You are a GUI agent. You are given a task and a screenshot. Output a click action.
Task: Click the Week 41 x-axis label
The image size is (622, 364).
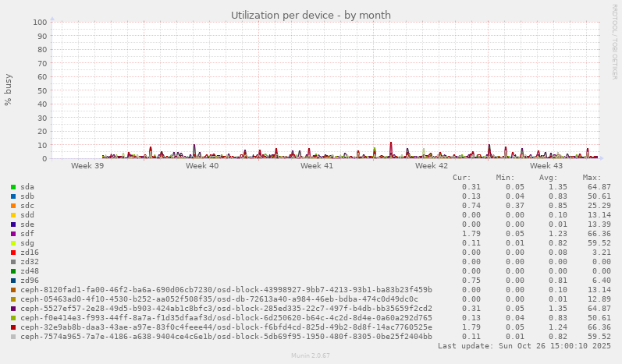point(317,166)
